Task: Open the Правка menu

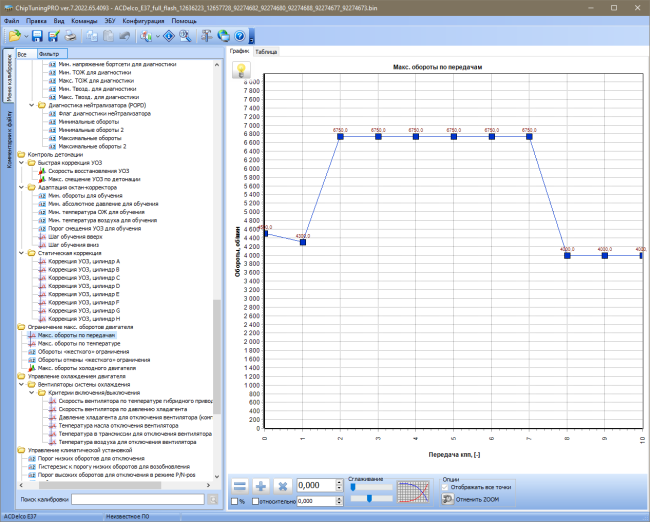Action: pos(36,21)
